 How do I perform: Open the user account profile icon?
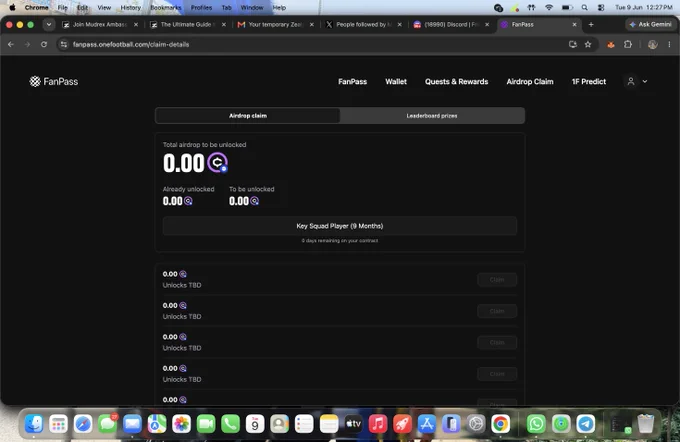click(631, 82)
